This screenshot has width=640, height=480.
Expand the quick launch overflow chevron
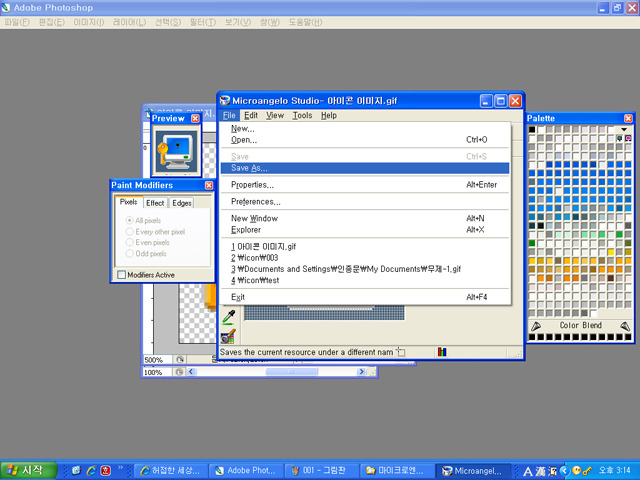pos(120,467)
